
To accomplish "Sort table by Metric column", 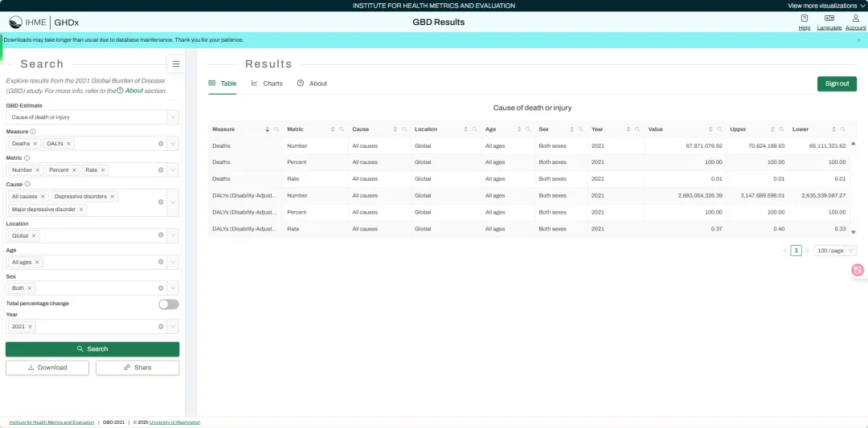I will [333, 129].
